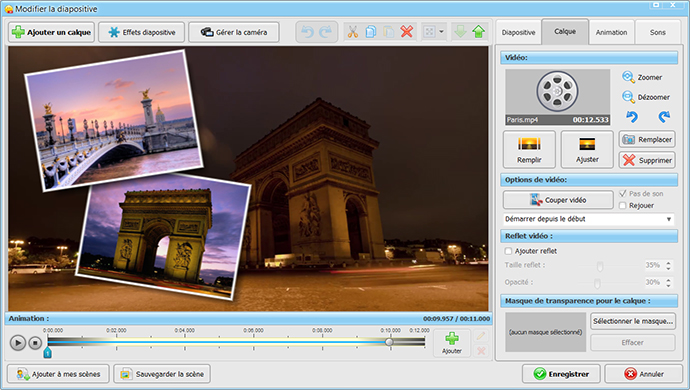
Task: Click the Effacer mask button
Action: [x=633, y=342]
